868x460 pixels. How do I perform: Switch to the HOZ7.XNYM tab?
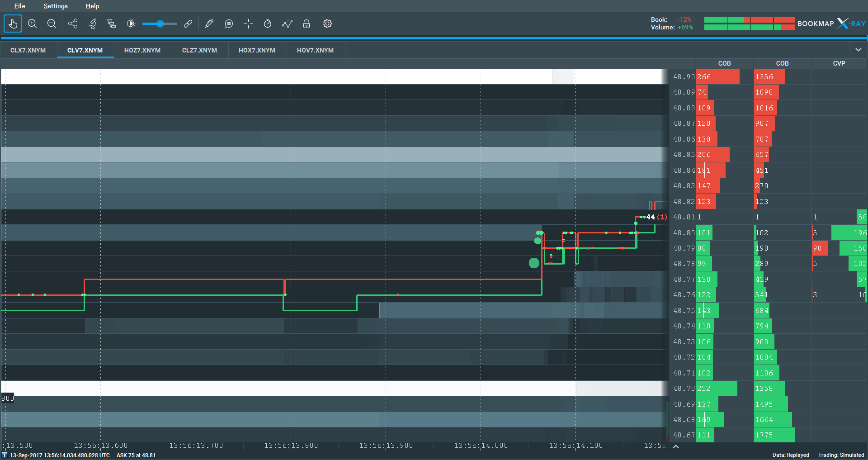coord(142,50)
